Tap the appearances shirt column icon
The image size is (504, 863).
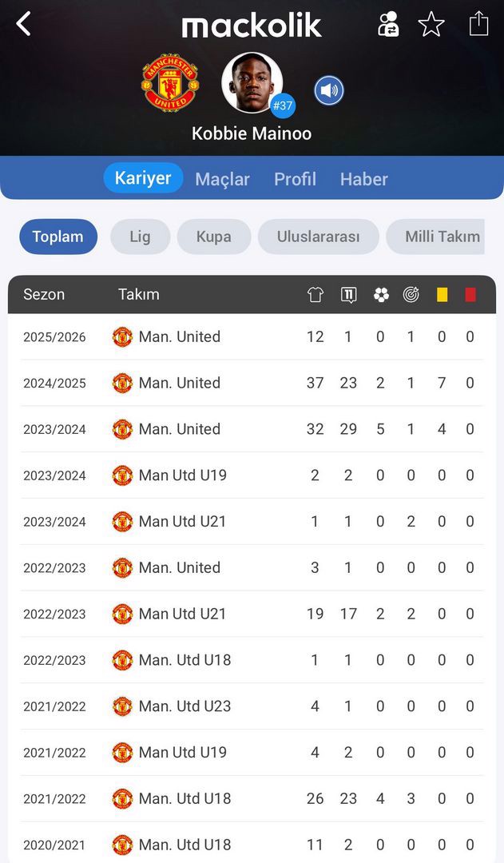point(315,295)
